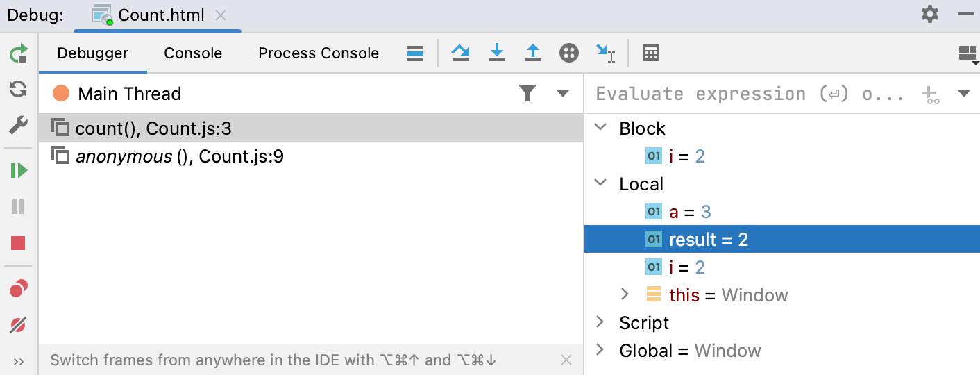Open debugger settings wrench icon
The image size is (980, 375).
tap(19, 126)
